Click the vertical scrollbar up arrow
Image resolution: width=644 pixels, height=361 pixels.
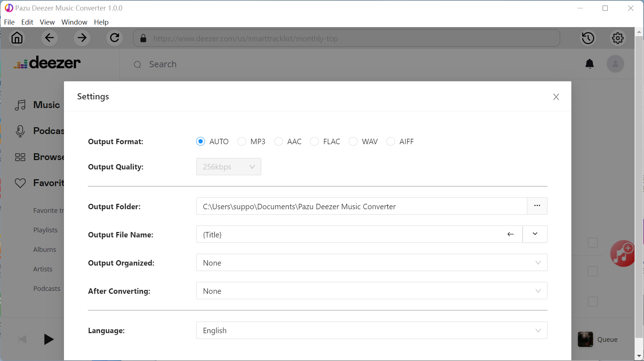[x=639, y=32]
